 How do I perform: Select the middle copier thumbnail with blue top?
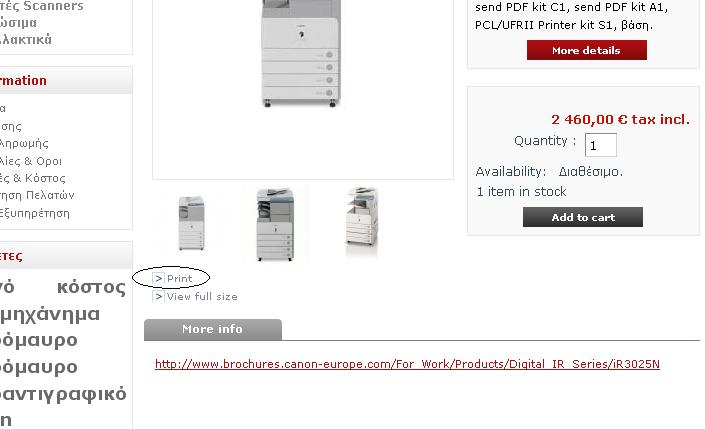(x=275, y=224)
